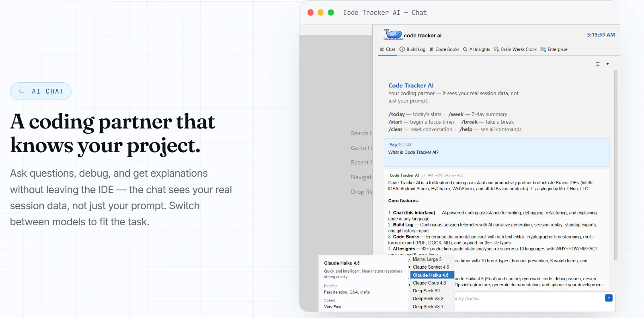644x318 pixels.
Task: Click the /help command text
Action: click(x=466, y=130)
